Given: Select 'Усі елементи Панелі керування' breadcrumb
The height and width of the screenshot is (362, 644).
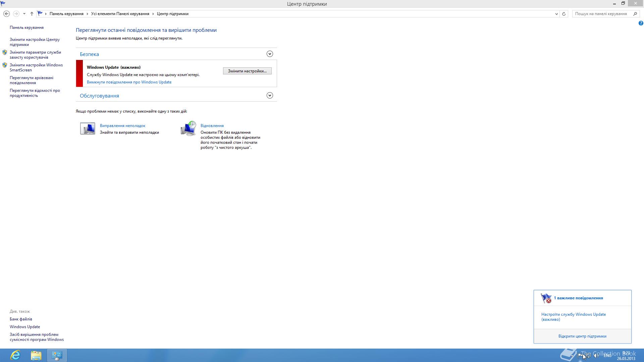Looking at the screenshot, I should click(x=120, y=14).
